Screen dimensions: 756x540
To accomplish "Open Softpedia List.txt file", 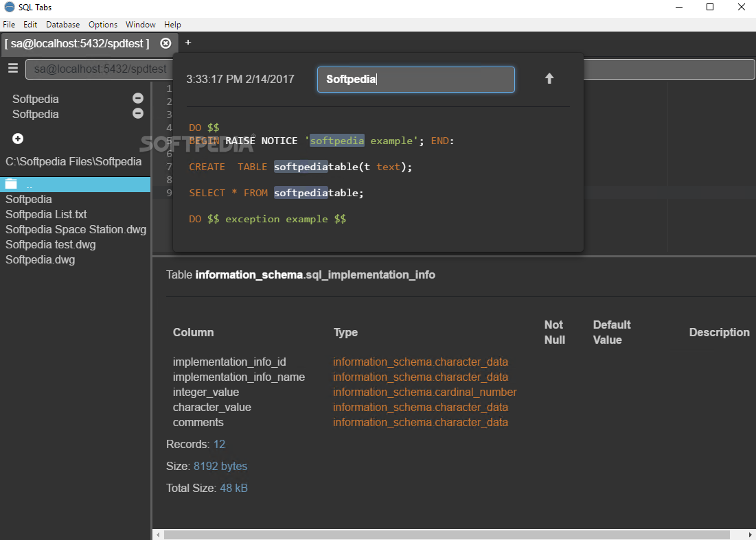I will pyautogui.click(x=46, y=214).
